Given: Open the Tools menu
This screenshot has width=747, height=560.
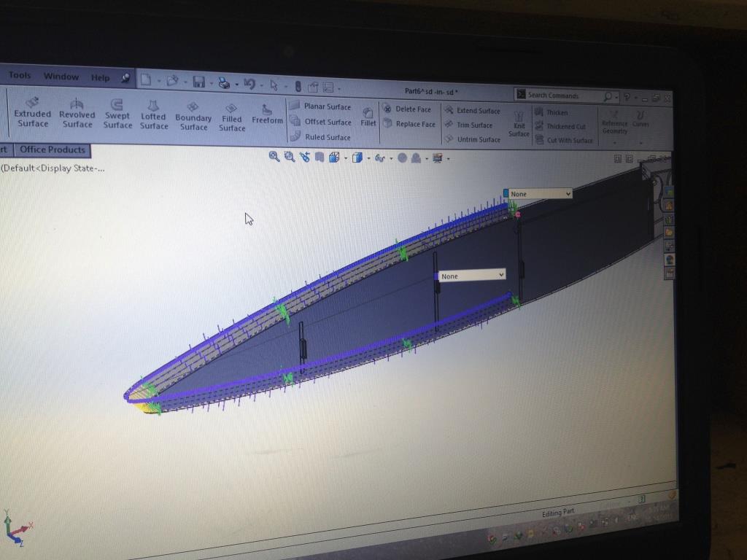Looking at the screenshot, I should [20, 75].
